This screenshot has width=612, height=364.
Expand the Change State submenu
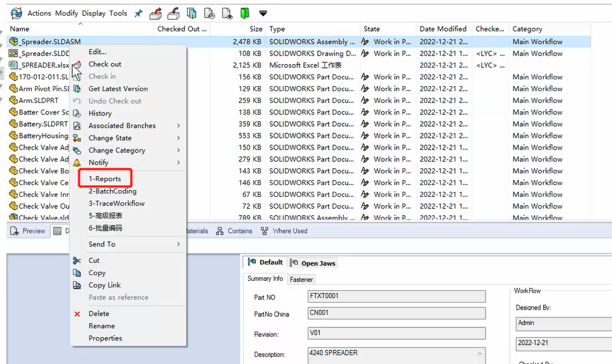tap(110, 138)
